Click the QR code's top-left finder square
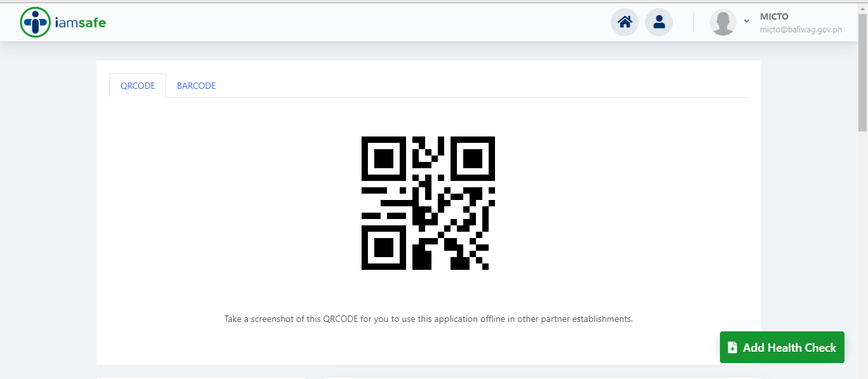Viewport: 868px width, 379px height. pos(384,159)
